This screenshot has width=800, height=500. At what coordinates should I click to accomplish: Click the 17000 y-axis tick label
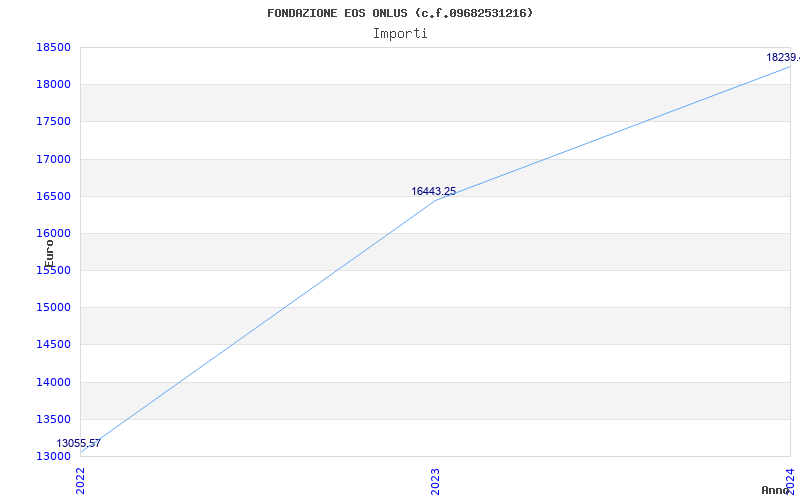[53, 159]
